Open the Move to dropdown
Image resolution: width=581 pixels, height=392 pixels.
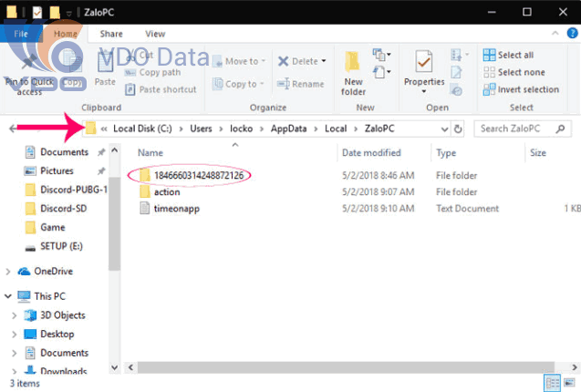point(240,61)
